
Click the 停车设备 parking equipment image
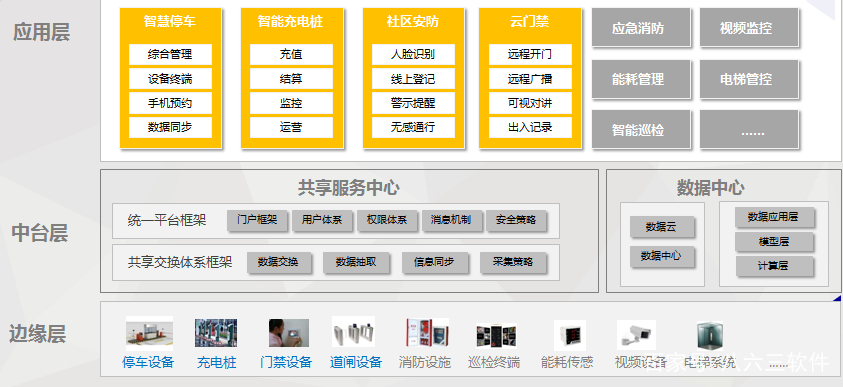(x=149, y=333)
